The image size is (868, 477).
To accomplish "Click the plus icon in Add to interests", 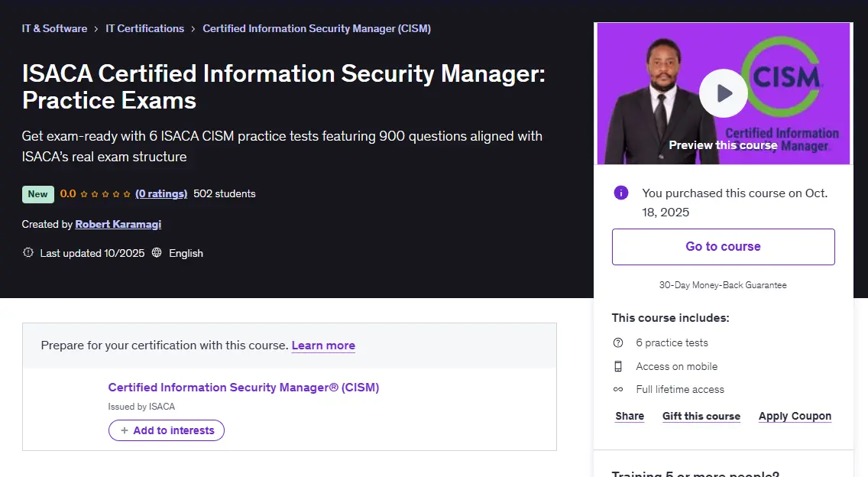I will [x=125, y=430].
